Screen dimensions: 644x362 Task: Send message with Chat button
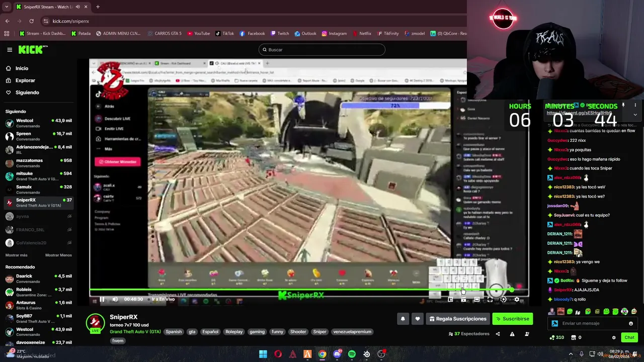coord(629,337)
